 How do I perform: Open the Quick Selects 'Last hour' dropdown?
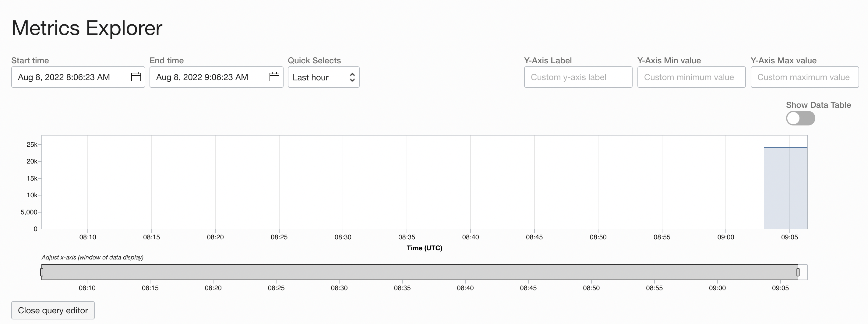[323, 77]
